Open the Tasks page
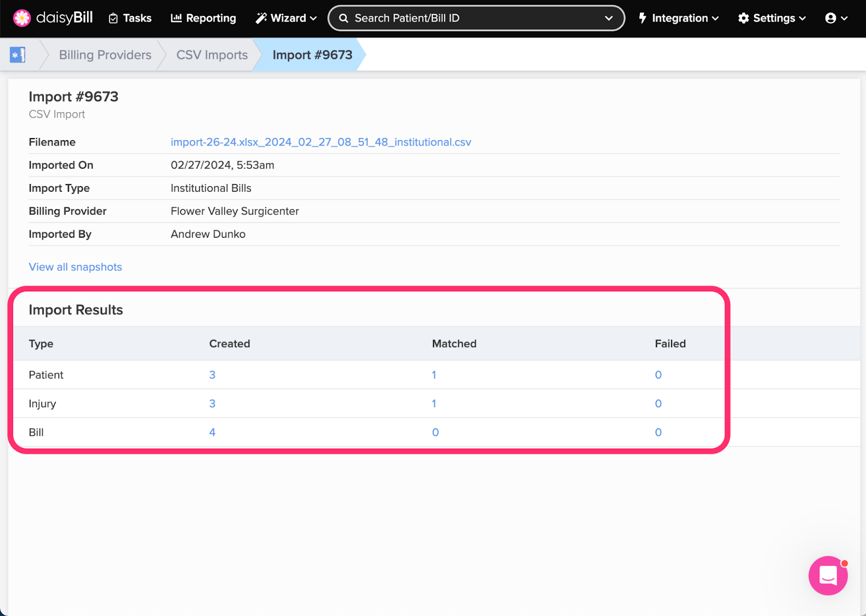The width and height of the screenshot is (866, 616). tap(130, 18)
